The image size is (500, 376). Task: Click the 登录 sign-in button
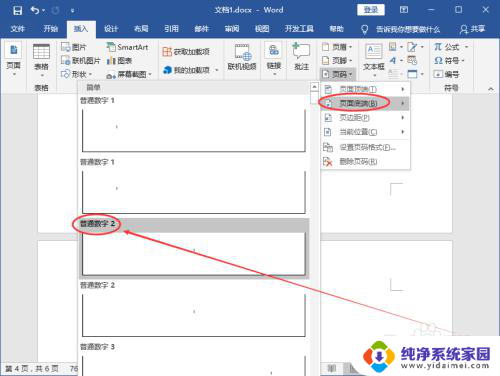(x=371, y=10)
